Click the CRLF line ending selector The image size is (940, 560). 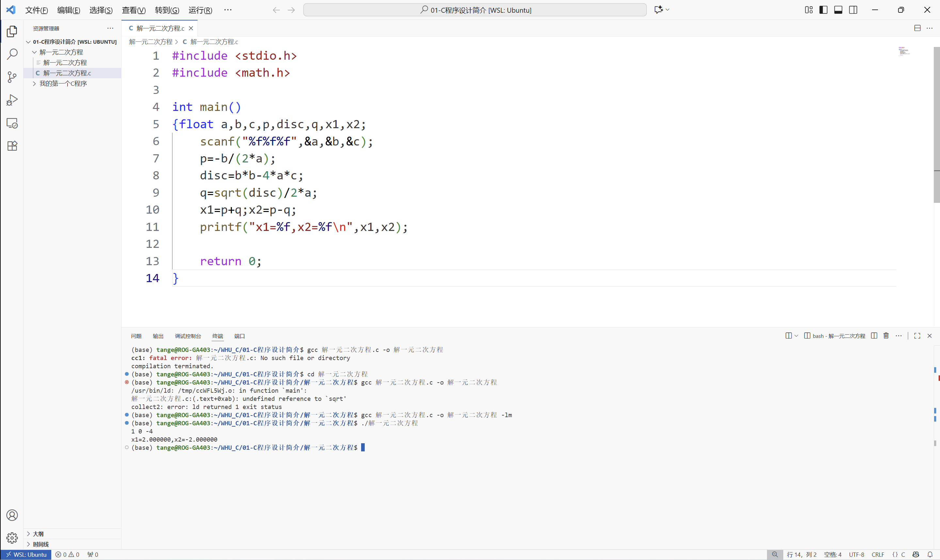pos(877,554)
